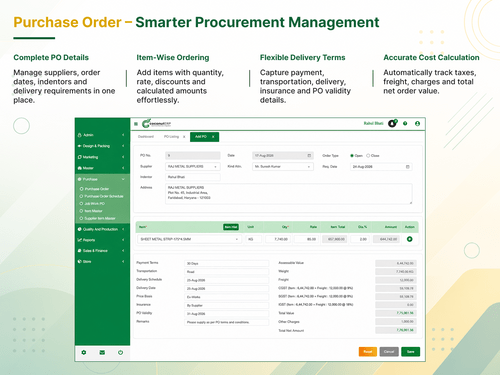Click the Dis.% input field

click(x=360, y=239)
